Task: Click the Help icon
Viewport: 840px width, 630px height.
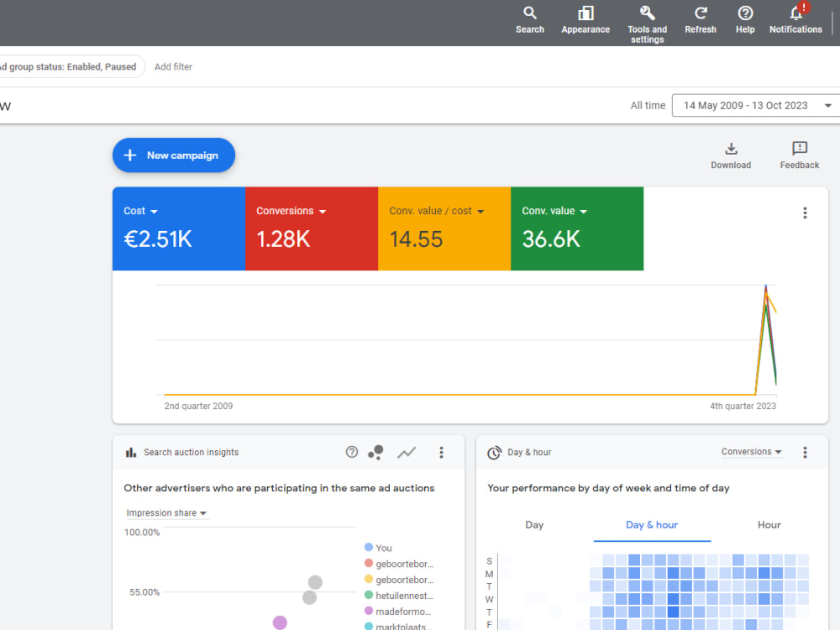Action: point(744,13)
